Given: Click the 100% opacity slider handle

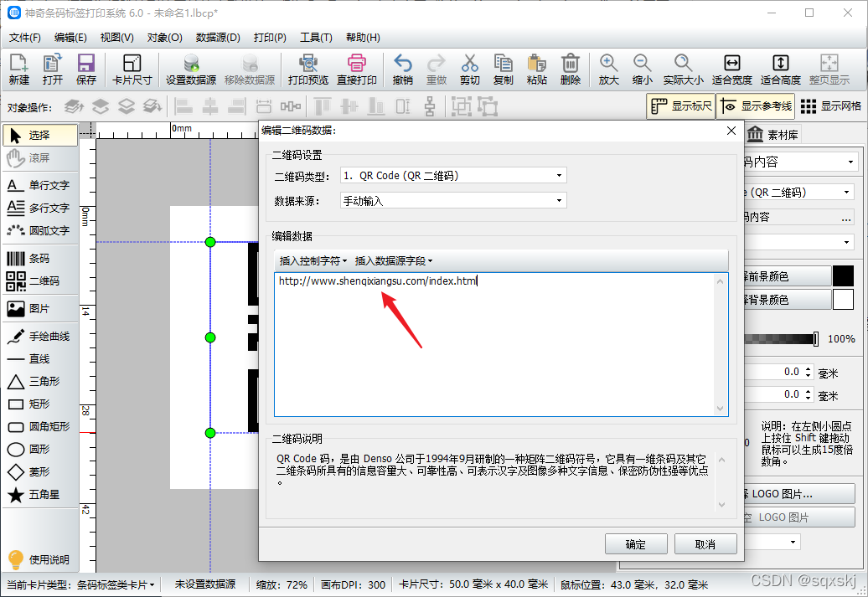Looking at the screenshot, I should [815, 338].
